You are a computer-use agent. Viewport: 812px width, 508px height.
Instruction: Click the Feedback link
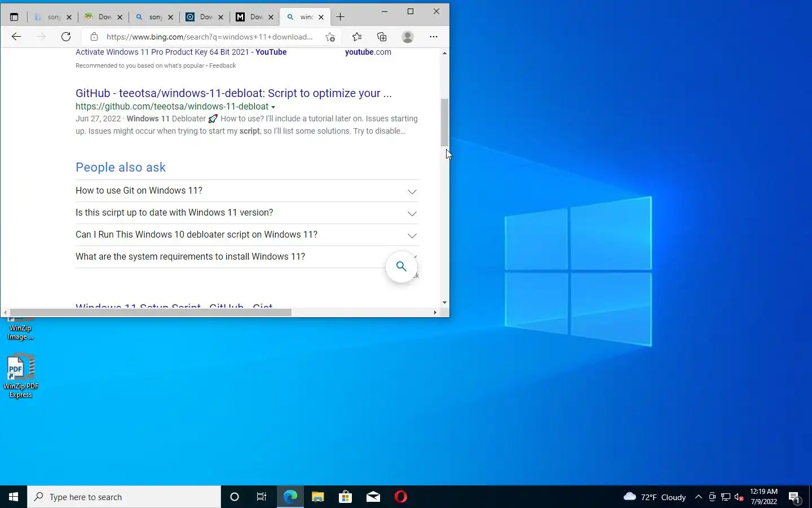click(222, 65)
